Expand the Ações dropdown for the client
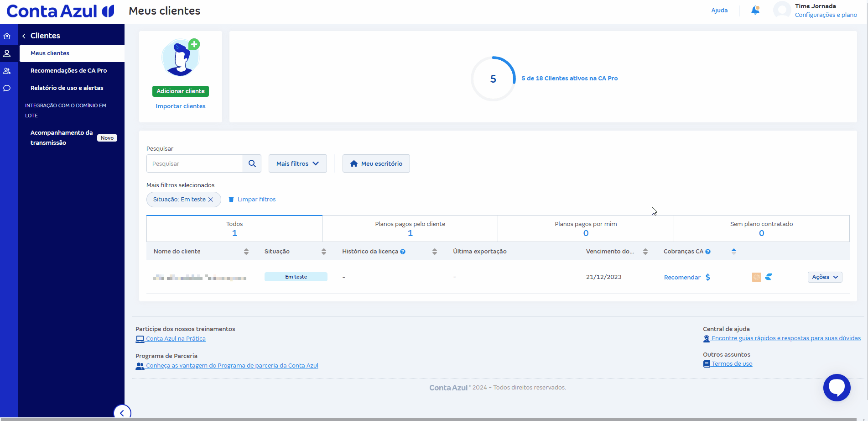The width and height of the screenshot is (868, 421). 825,277
